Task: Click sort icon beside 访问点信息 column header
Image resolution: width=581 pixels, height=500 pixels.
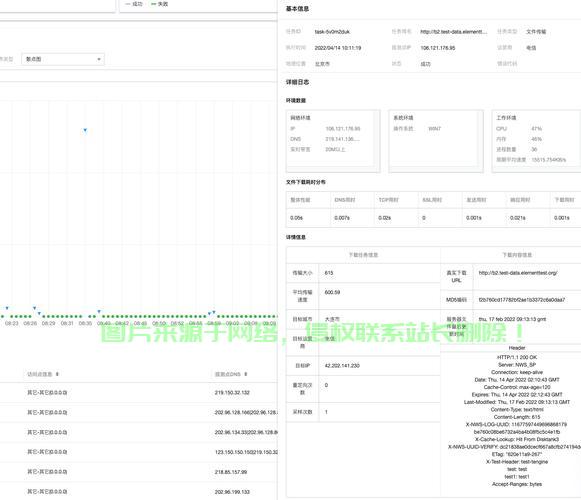Action: click(x=57, y=374)
